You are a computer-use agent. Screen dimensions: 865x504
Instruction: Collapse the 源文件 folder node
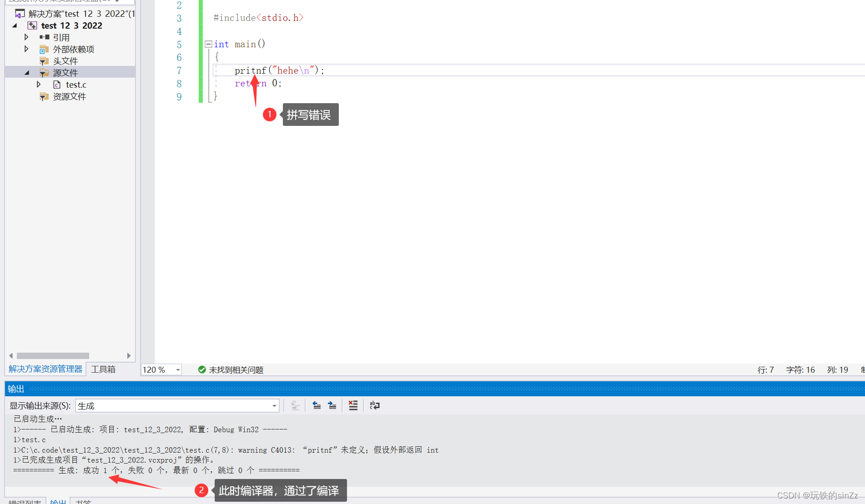(x=27, y=73)
